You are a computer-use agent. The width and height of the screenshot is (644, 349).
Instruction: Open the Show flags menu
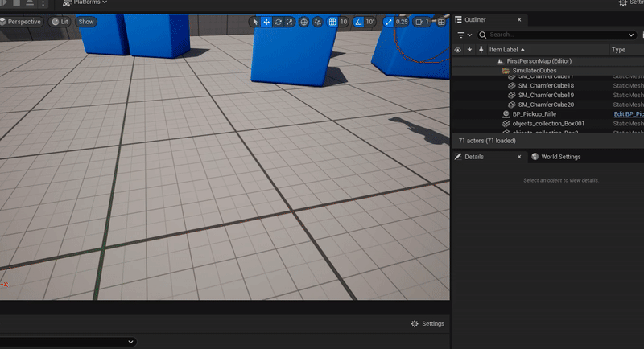(86, 22)
